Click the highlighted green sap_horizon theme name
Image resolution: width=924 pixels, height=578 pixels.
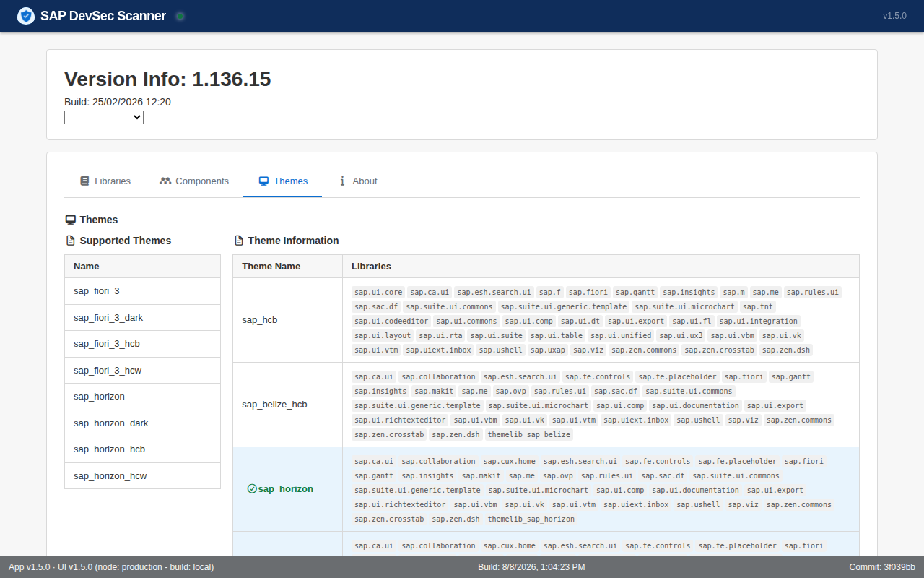[286, 489]
